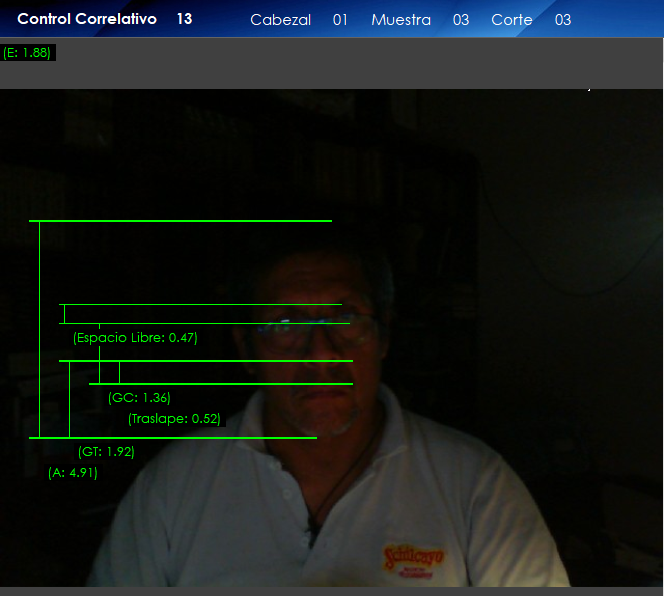The width and height of the screenshot is (664, 596).
Task: Click the logo on the white shirt
Action: pyautogui.click(x=414, y=558)
